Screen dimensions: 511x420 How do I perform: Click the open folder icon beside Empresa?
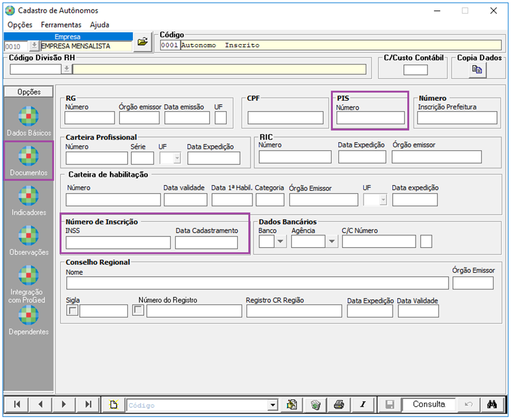[143, 42]
